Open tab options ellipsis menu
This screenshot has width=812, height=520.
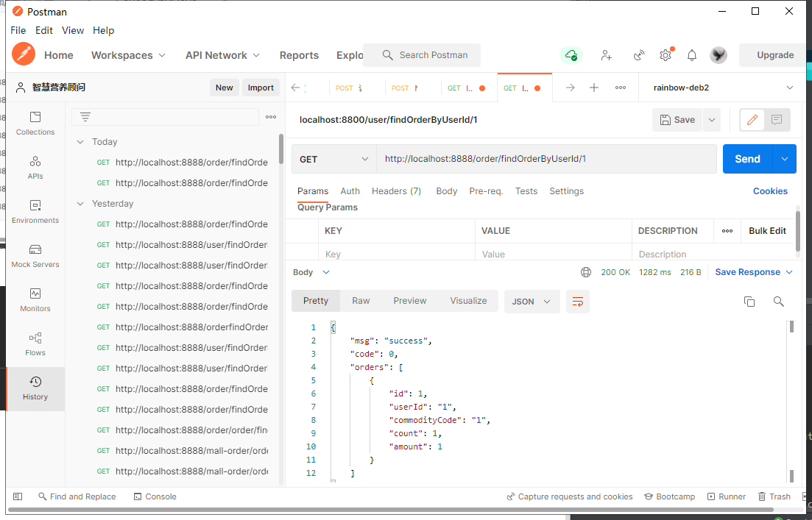pos(621,88)
